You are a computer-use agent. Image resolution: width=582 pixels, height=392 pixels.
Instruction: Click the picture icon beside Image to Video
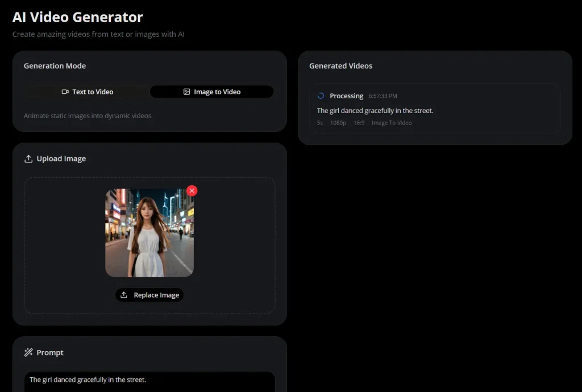[x=186, y=91]
